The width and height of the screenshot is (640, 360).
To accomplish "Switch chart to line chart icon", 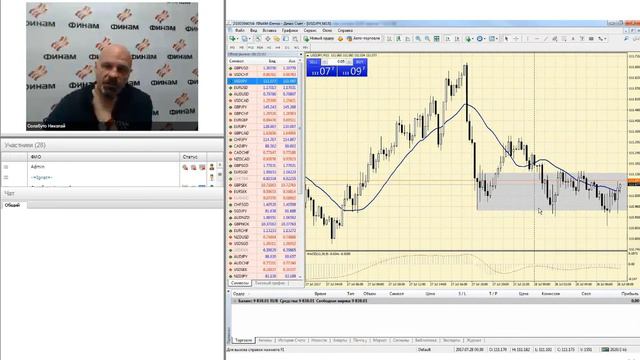I will coord(407,39).
